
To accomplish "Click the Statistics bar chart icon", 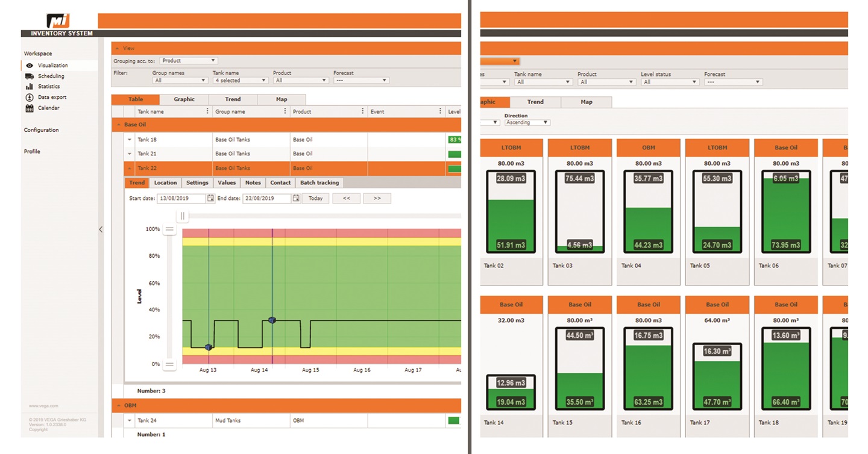I will (30, 87).
